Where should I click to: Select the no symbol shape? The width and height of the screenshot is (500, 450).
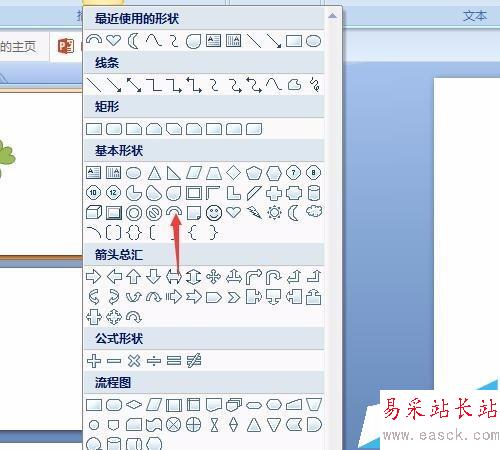[154, 213]
